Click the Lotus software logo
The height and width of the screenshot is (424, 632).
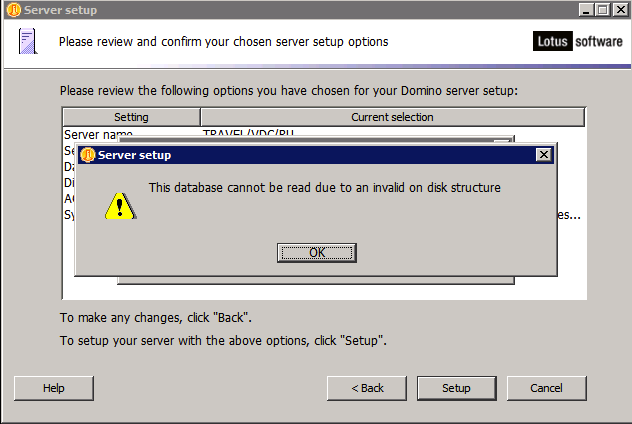(578, 41)
